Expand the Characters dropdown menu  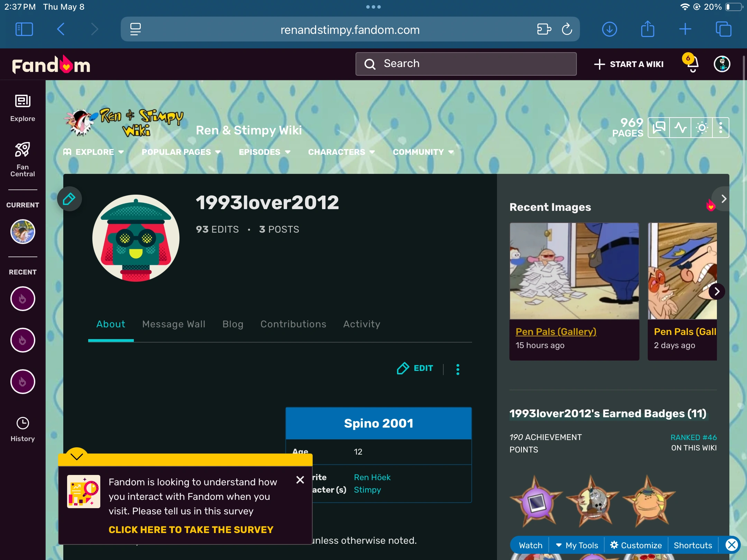click(341, 152)
